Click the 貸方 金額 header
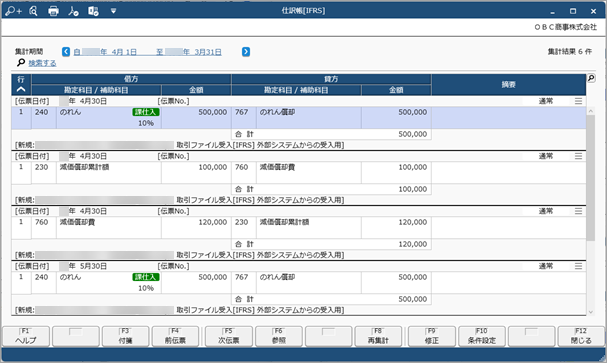Screen dimensions: 607x363 pyautogui.click(x=396, y=90)
